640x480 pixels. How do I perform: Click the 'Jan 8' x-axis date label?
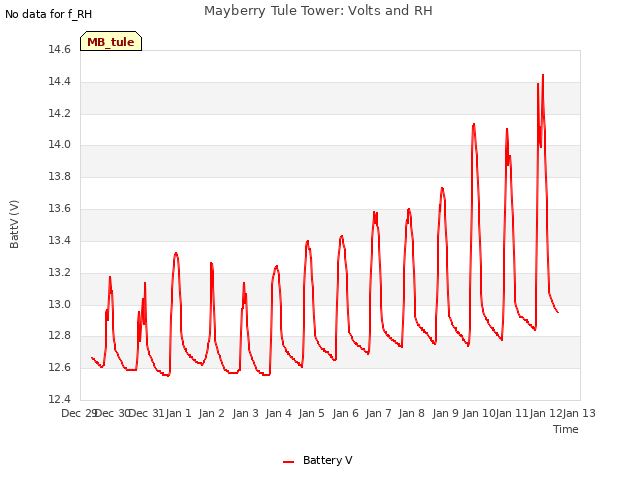click(411, 413)
